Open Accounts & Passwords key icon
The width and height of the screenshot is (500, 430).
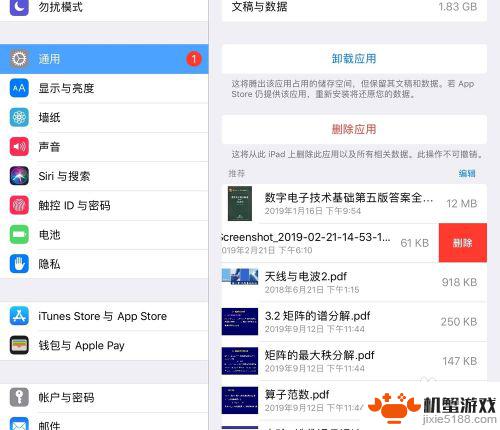[19, 397]
